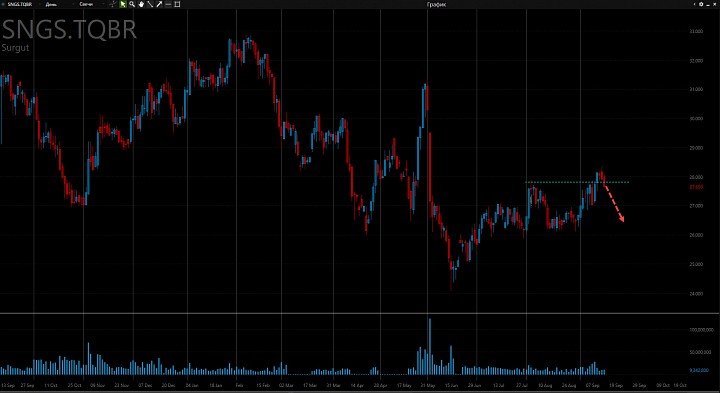Click the 25,000 price axis label
Image resolution: width=720 pixels, height=393 pixels.
(697, 264)
